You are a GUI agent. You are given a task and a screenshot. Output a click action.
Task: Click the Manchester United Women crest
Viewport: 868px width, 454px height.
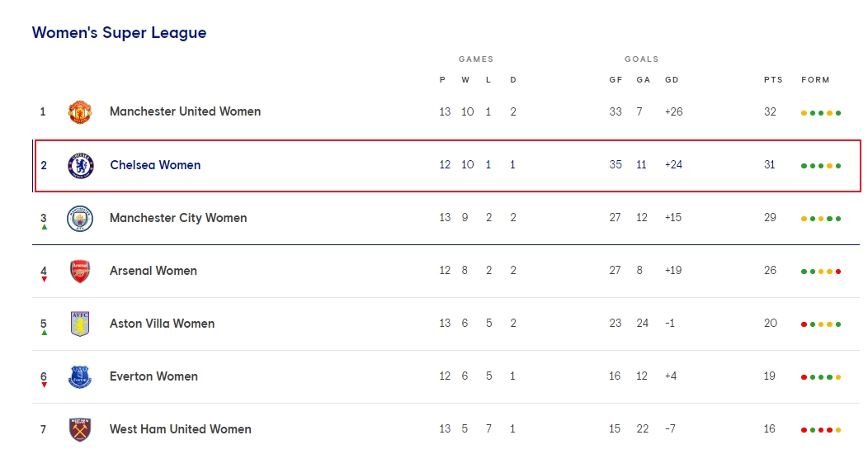click(x=80, y=112)
